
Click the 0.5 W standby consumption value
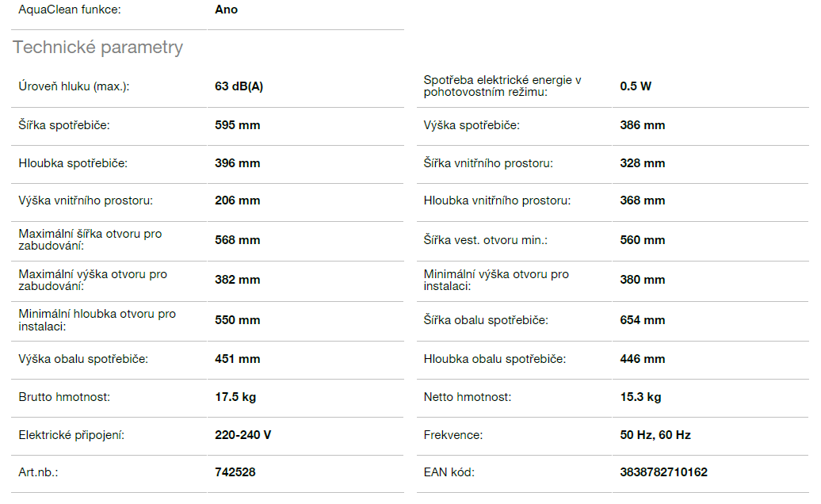tap(636, 86)
